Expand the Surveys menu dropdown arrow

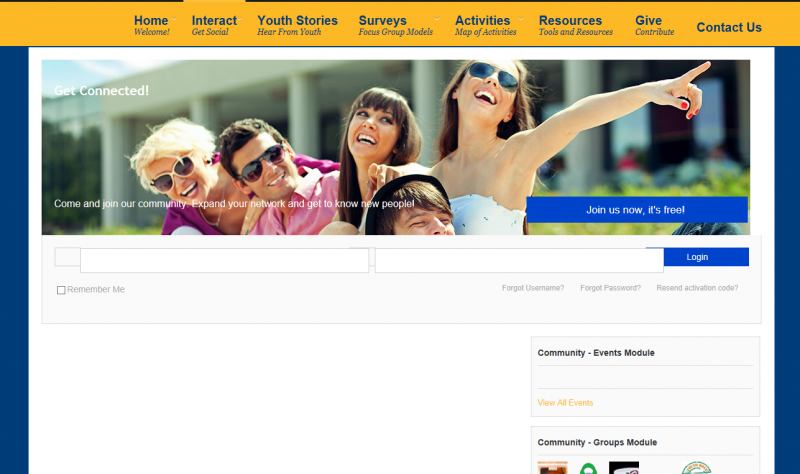coord(436,18)
